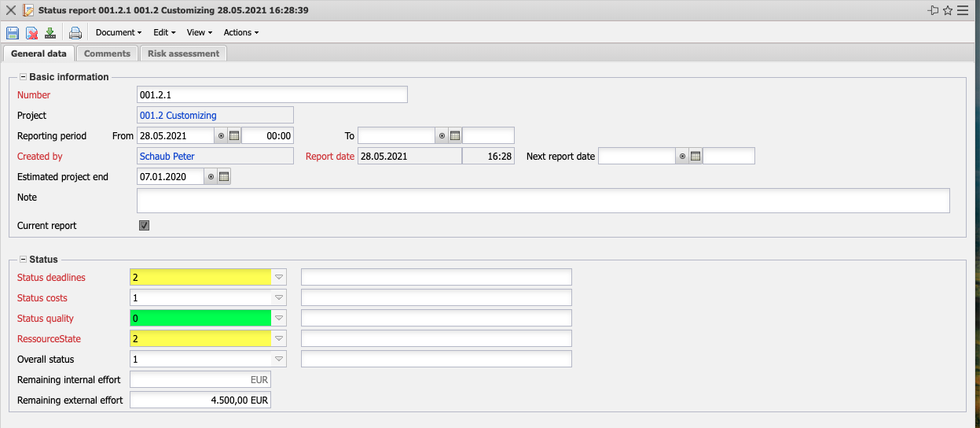Open the Actions menu
Viewport: 980px width, 428px height.
(240, 33)
